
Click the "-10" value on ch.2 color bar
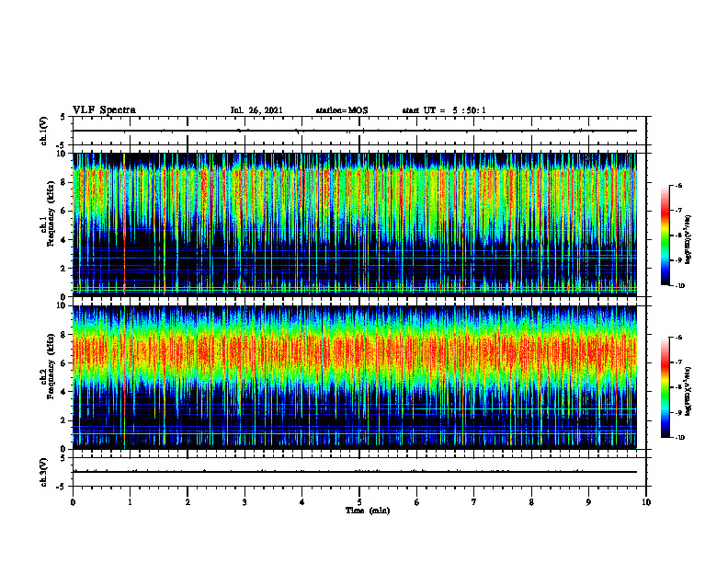point(679,438)
